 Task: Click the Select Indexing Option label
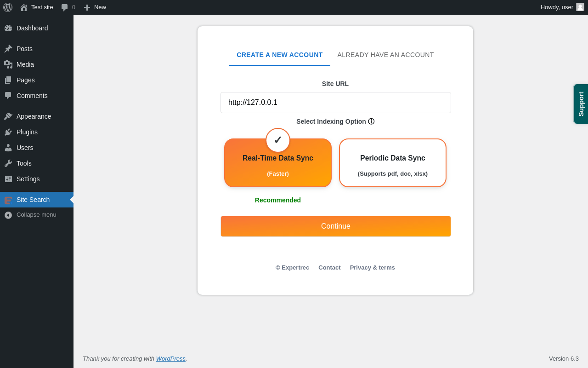coord(331,121)
